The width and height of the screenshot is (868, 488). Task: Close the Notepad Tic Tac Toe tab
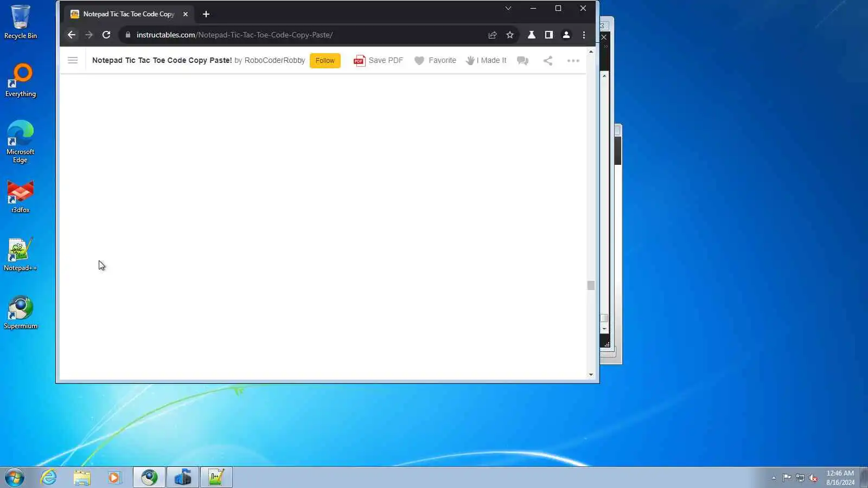[186, 14]
